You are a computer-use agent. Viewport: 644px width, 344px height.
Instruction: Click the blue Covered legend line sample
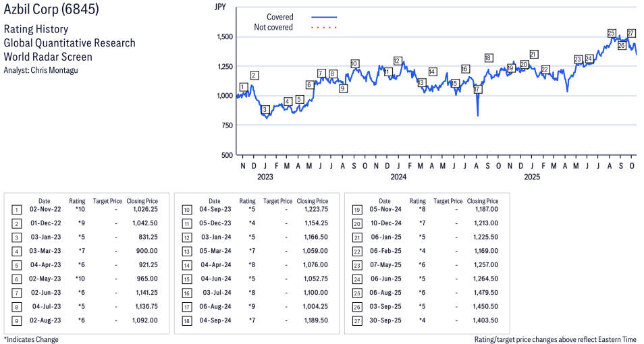(x=324, y=17)
